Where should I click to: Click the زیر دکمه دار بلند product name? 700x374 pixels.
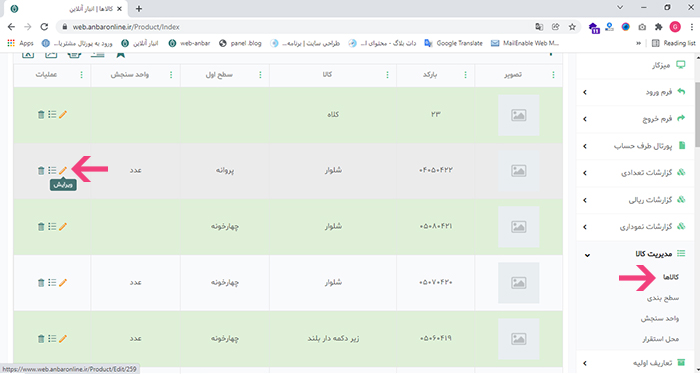point(333,339)
